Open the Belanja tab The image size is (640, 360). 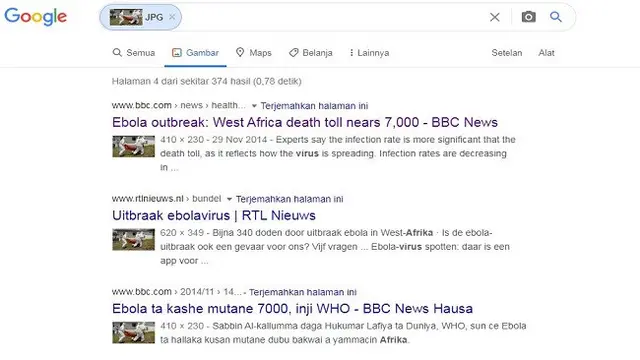point(311,53)
